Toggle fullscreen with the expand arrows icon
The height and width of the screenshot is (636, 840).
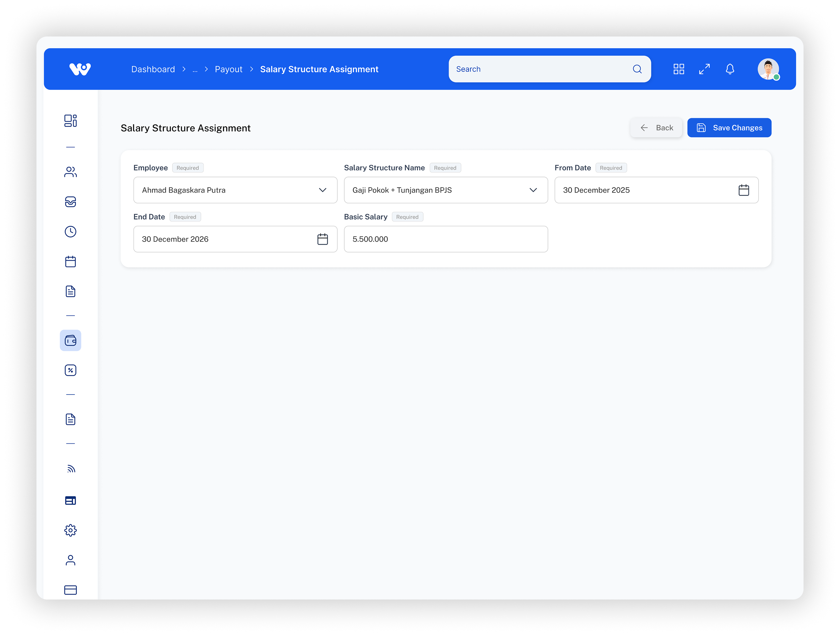click(704, 69)
